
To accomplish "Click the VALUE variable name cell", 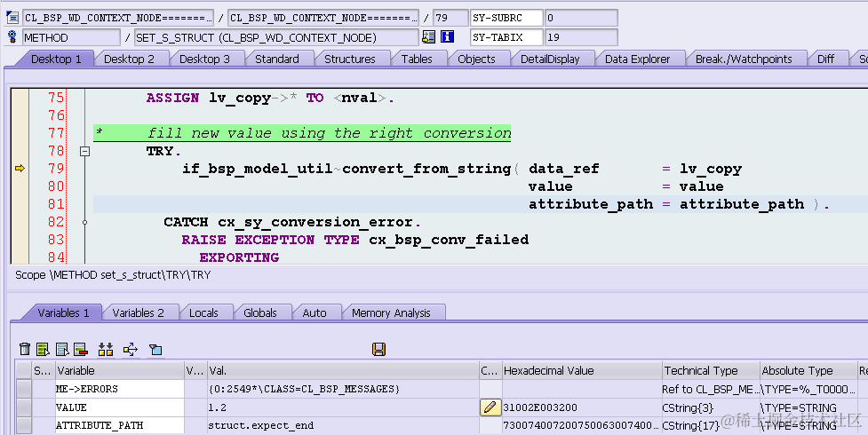I will tap(119, 407).
